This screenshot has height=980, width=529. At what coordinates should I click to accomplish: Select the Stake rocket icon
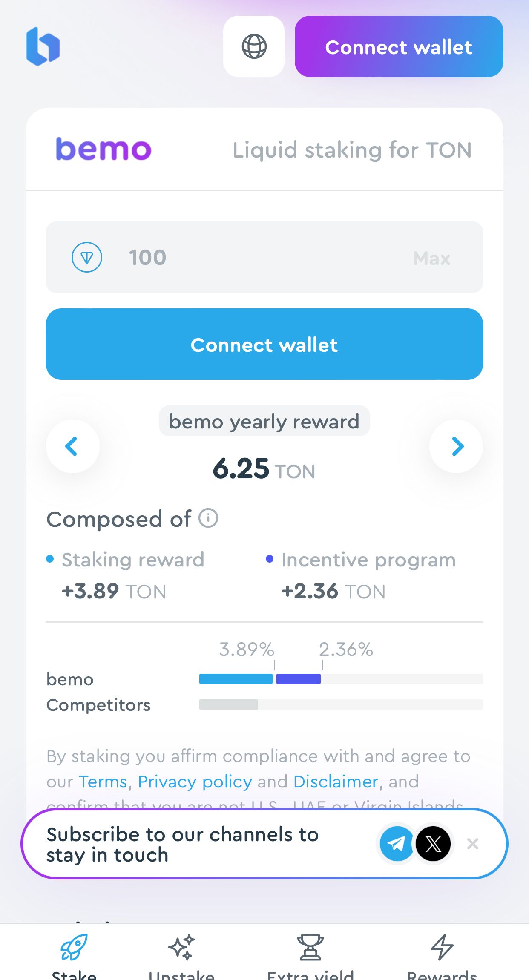pyautogui.click(x=73, y=948)
